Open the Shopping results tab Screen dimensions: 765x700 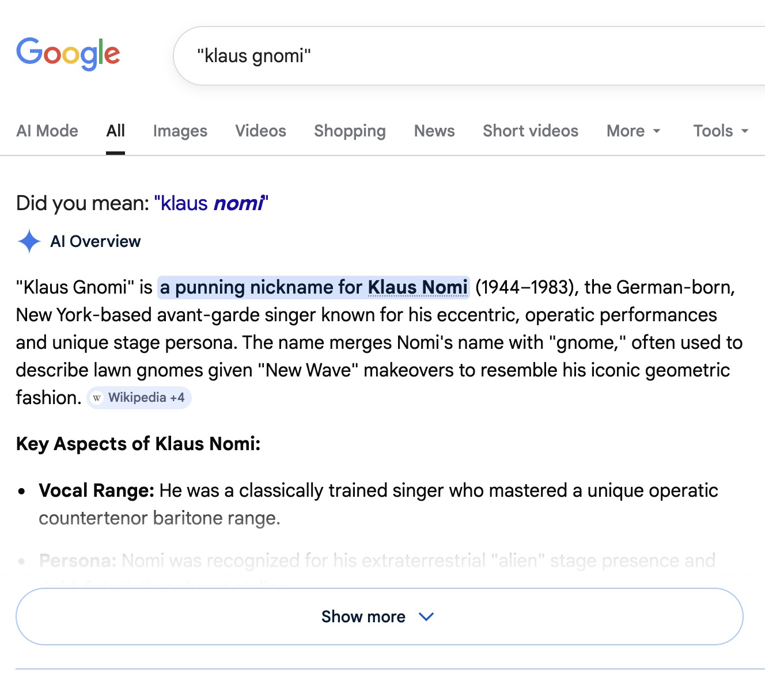click(x=350, y=131)
